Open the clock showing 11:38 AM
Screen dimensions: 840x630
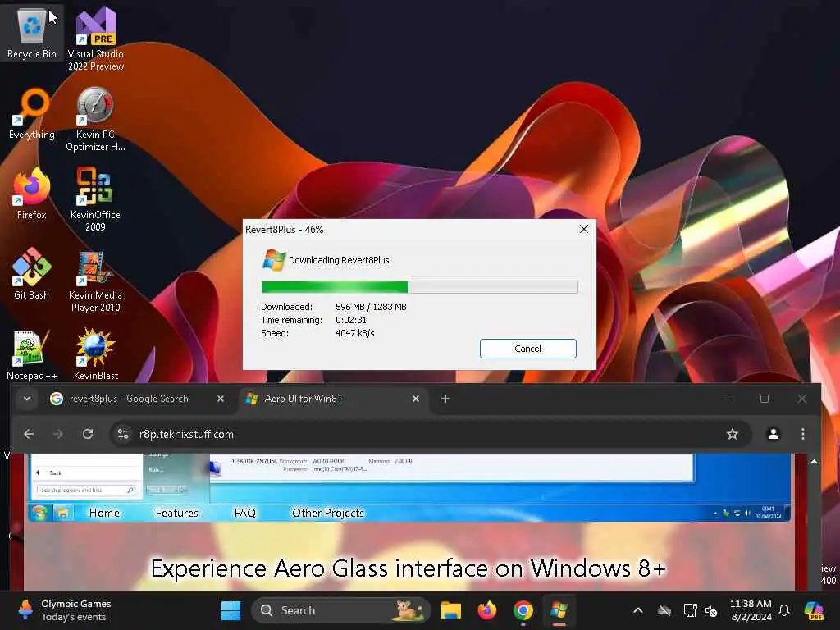click(751, 610)
